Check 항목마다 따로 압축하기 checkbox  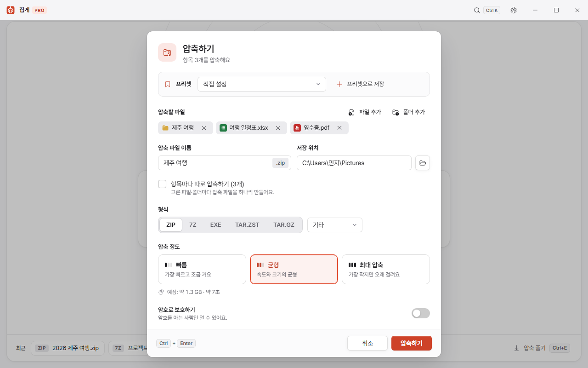click(162, 184)
